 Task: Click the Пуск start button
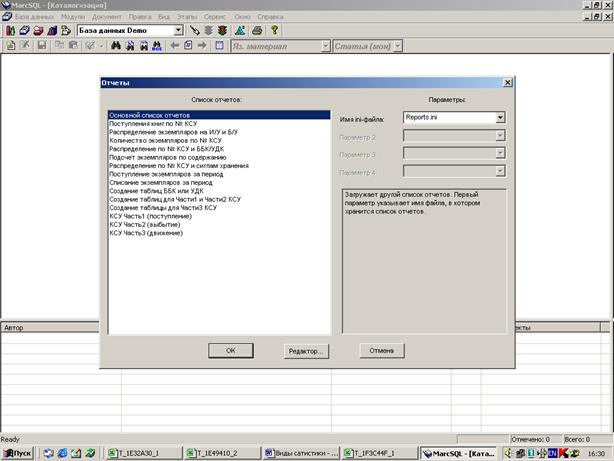pyautogui.click(x=18, y=453)
